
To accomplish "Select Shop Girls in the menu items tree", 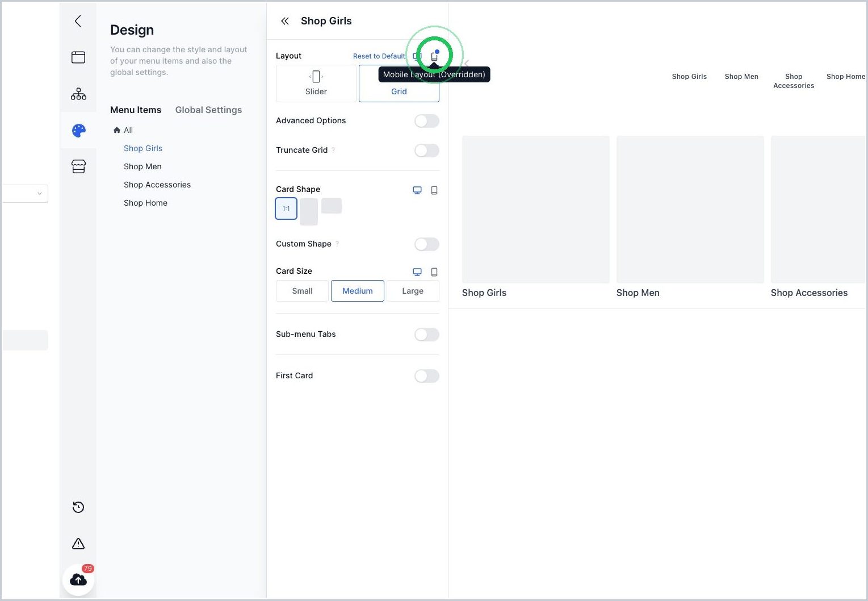I will coord(143,148).
